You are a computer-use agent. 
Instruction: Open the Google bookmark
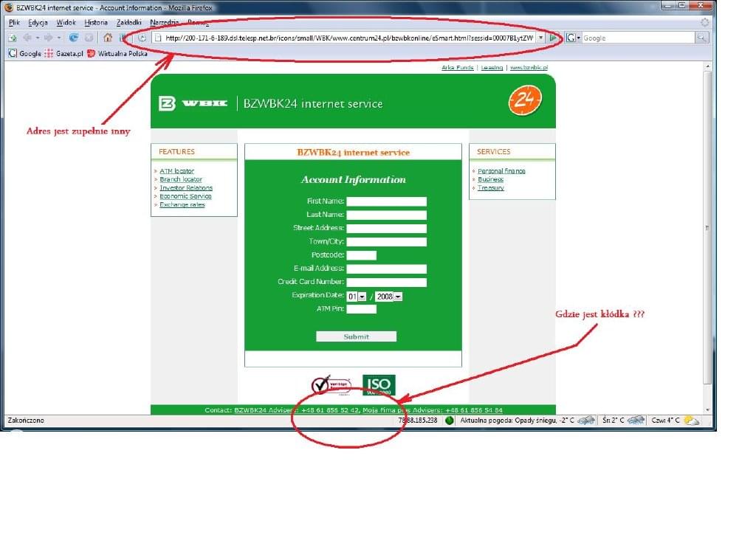pos(25,53)
